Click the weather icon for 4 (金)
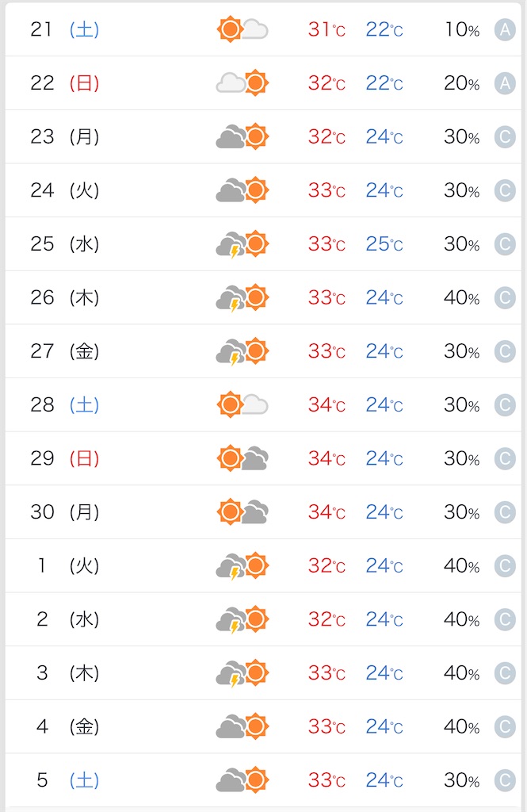This screenshot has width=527, height=812. (x=242, y=726)
